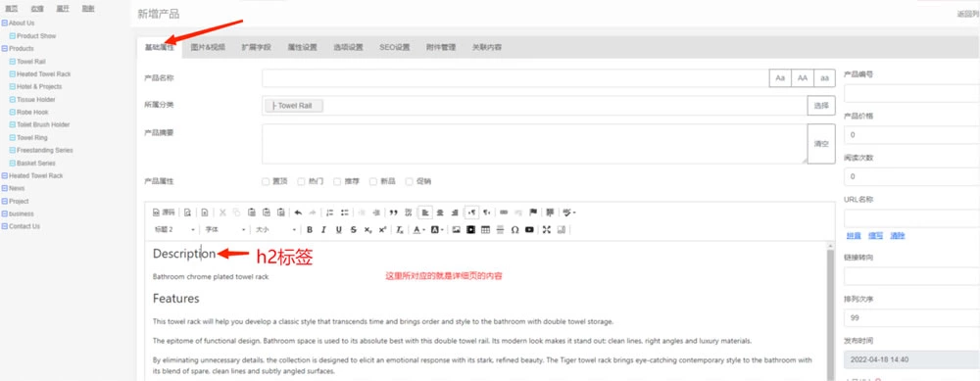Toggle strikethrough formatting
Screen dimensions: 980x381
(354, 230)
